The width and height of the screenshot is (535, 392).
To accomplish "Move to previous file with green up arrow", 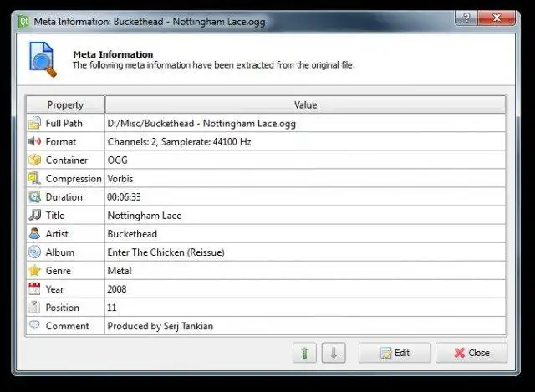I will pos(304,353).
